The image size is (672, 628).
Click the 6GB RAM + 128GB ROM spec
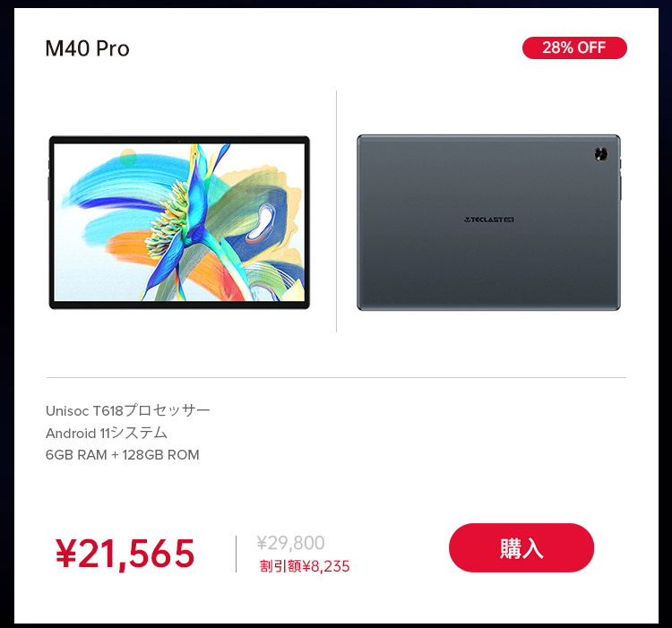(x=123, y=455)
